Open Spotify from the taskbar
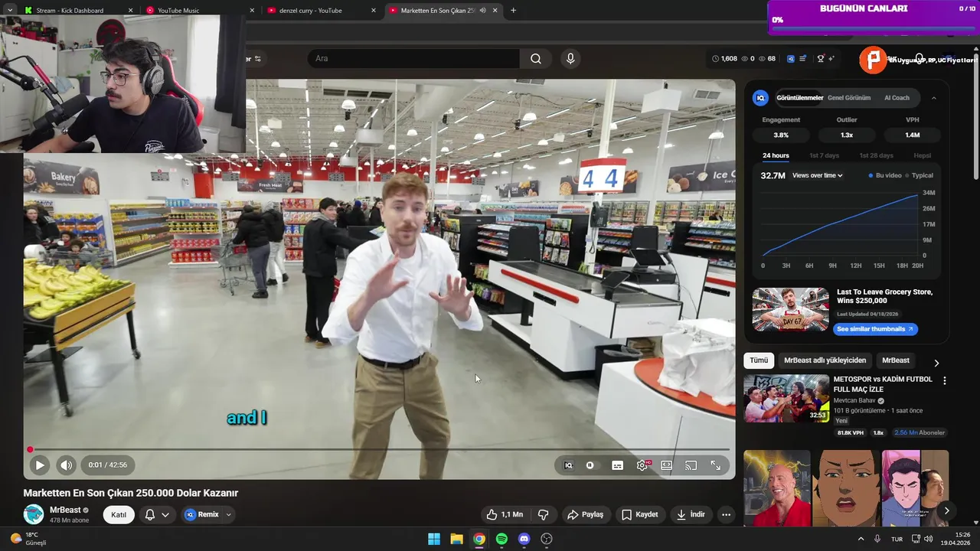The height and width of the screenshot is (551, 980). pyautogui.click(x=501, y=539)
